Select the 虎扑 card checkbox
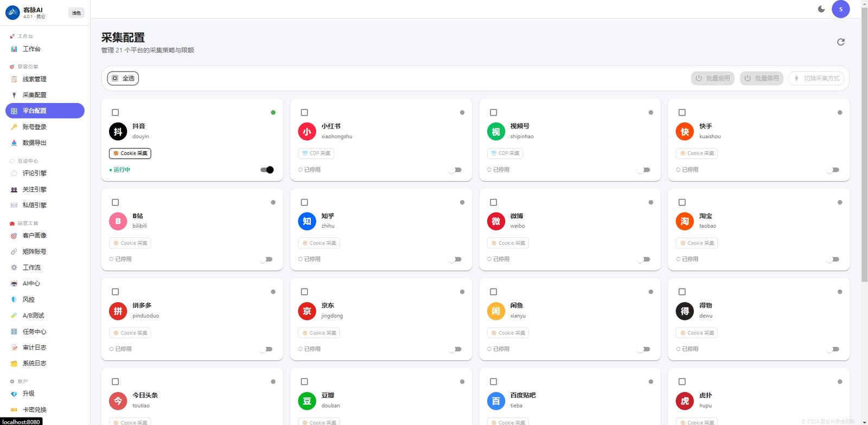Screen dimensions: 868x425 682,382
